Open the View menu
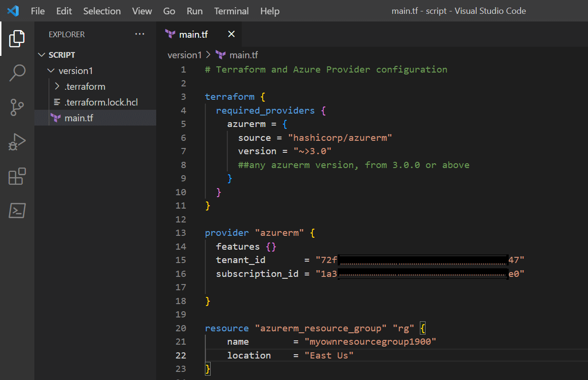Image resolution: width=588 pixels, height=380 pixels. point(141,11)
